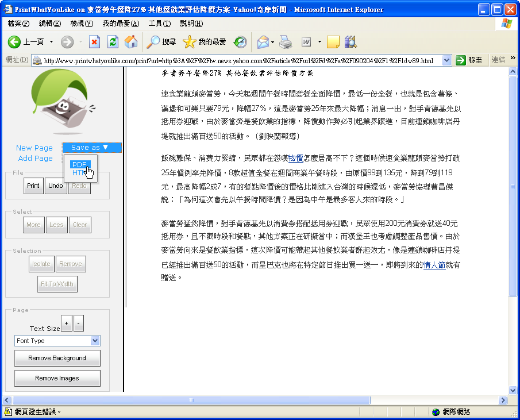Click the Add Page link

[36, 158]
